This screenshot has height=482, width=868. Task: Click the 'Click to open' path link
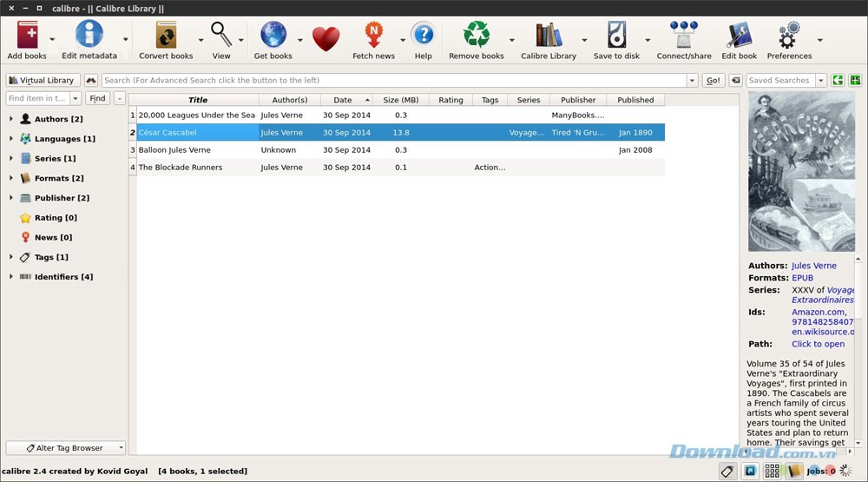tap(819, 344)
